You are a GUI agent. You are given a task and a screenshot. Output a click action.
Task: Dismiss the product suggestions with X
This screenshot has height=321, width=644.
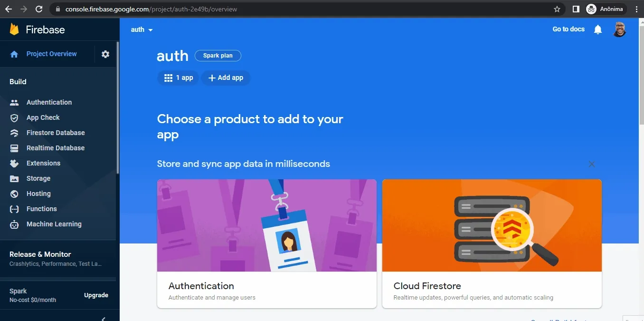click(592, 164)
